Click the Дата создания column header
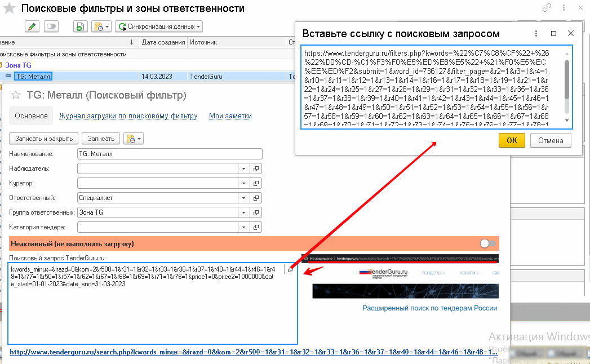 pyautogui.click(x=163, y=42)
